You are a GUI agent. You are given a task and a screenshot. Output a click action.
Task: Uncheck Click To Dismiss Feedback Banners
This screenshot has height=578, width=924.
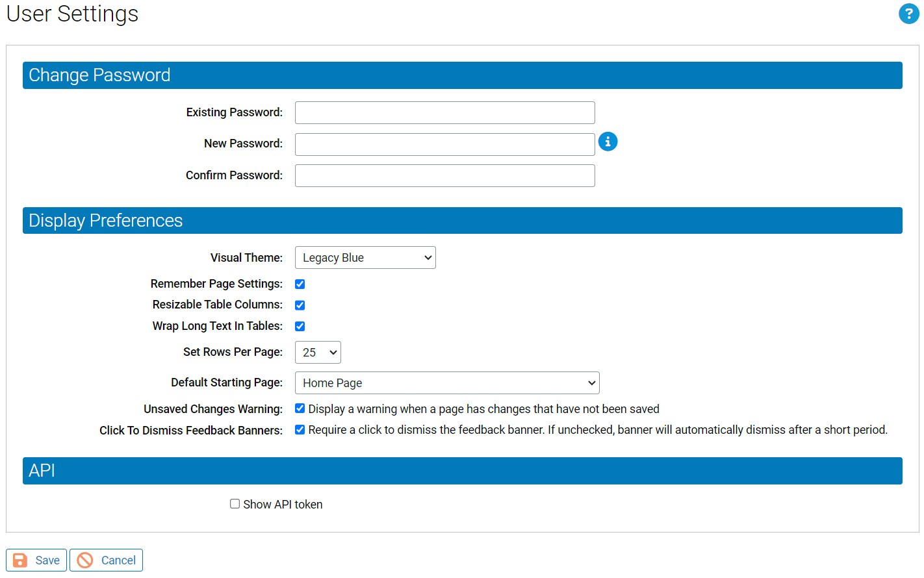[300, 429]
